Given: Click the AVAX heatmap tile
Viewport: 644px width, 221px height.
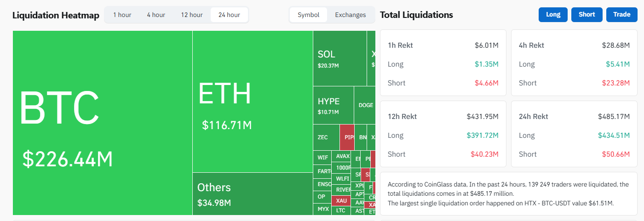Looking at the screenshot, I should [343, 156].
